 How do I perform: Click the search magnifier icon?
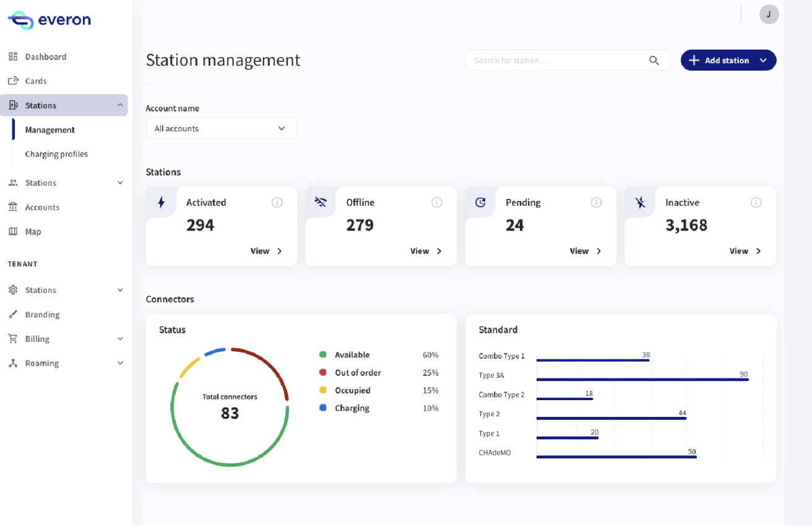pyautogui.click(x=654, y=60)
